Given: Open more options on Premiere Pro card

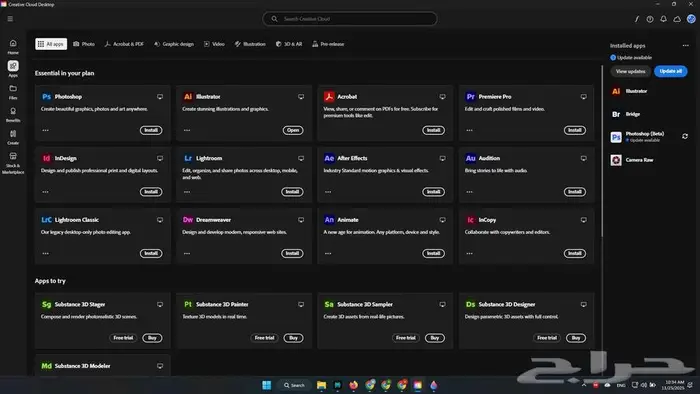Looking at the screenshot, I should click(470, 130).
